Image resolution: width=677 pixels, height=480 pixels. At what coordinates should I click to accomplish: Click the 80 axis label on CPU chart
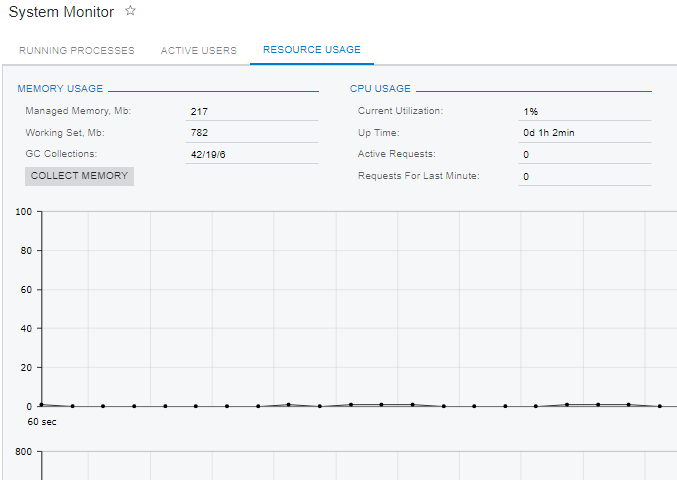pos(26,250)
